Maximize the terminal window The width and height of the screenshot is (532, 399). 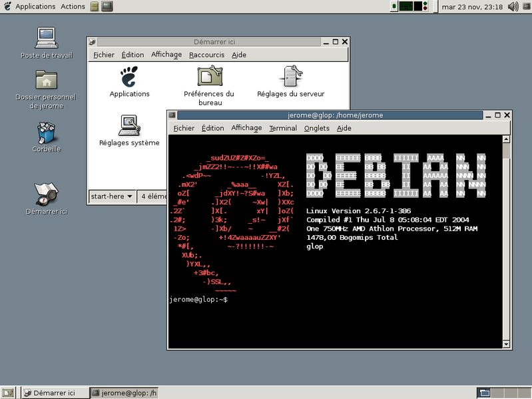(498, 115)
